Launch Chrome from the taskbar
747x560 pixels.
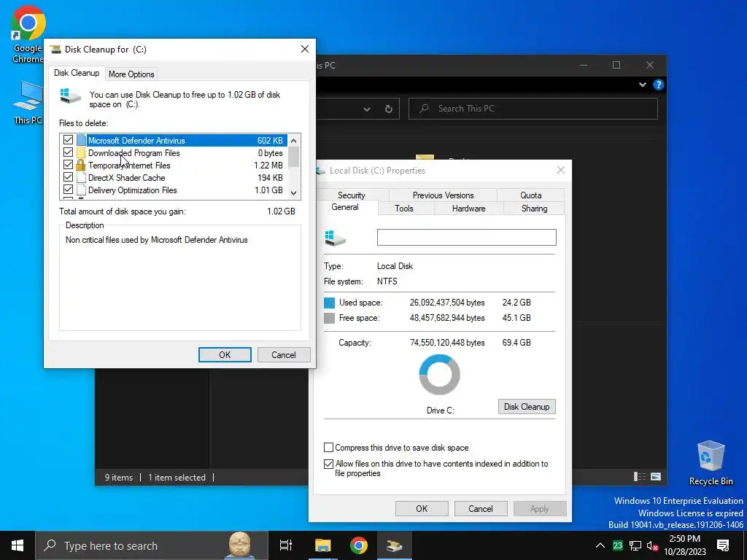pos(359,545)
